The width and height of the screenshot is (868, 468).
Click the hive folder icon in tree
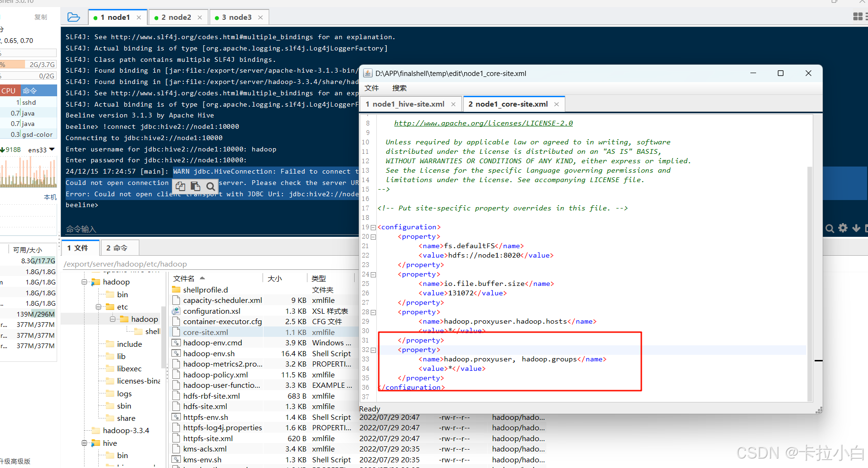96,443
